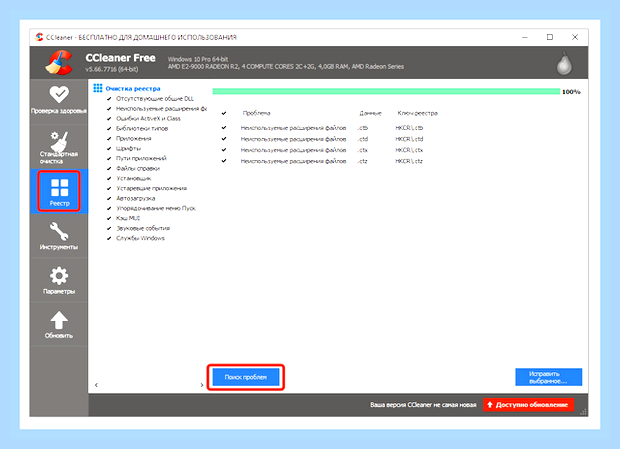Sort results by Данные column header
The height and width of the screenshot is (449, 620).
pos(370,113)
